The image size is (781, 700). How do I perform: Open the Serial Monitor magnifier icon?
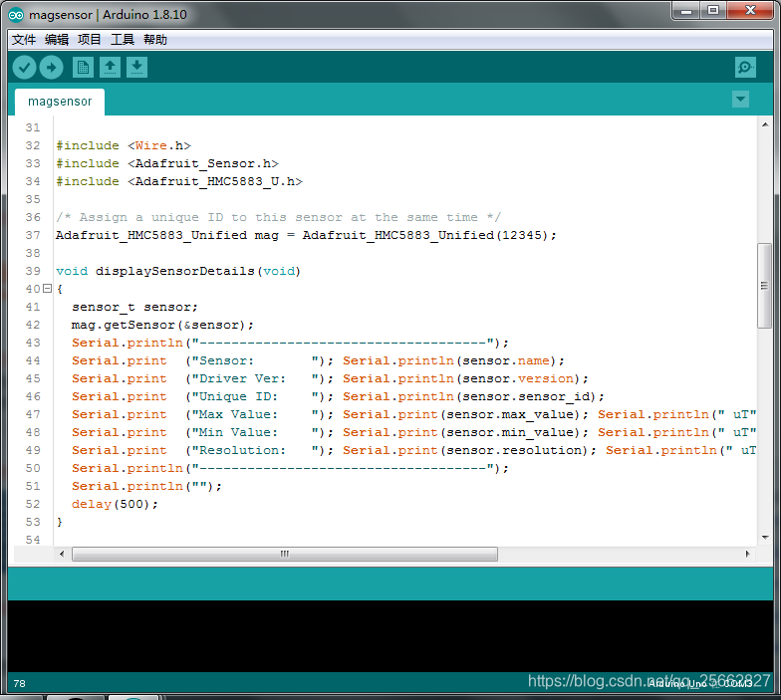(745, 68)
